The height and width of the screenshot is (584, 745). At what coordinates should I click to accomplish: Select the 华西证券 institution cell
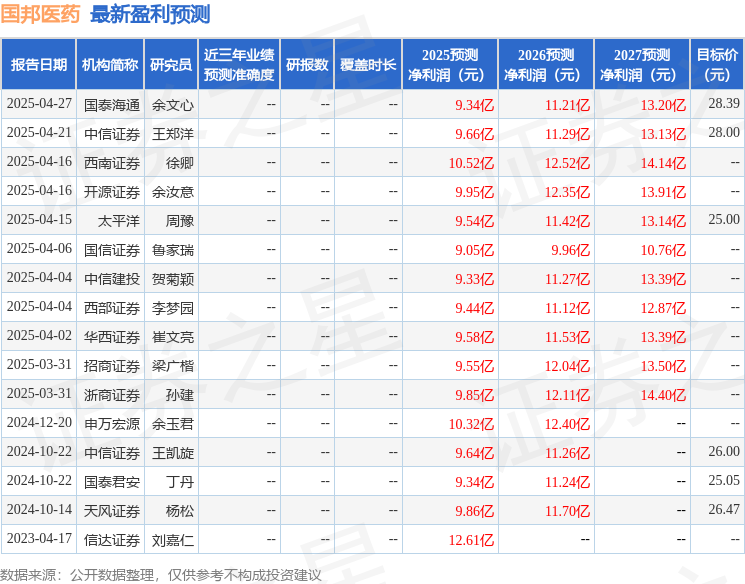[x=112, y=337]
